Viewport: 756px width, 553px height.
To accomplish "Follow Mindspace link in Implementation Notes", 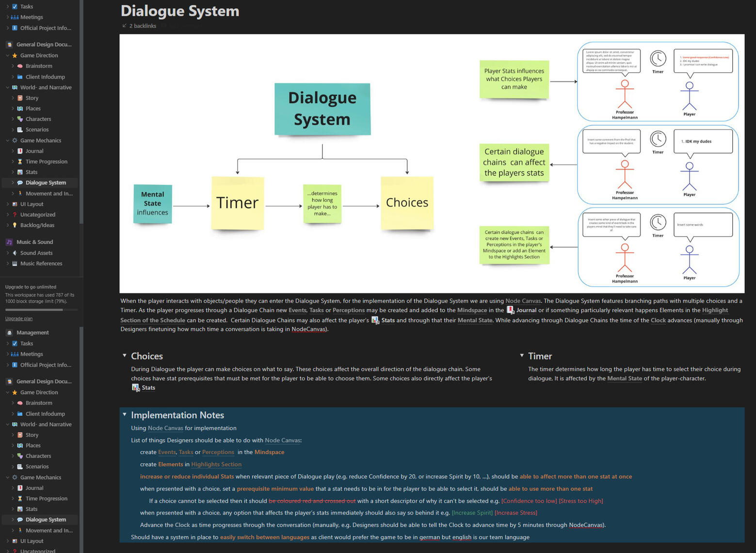I will pos(269,452).
